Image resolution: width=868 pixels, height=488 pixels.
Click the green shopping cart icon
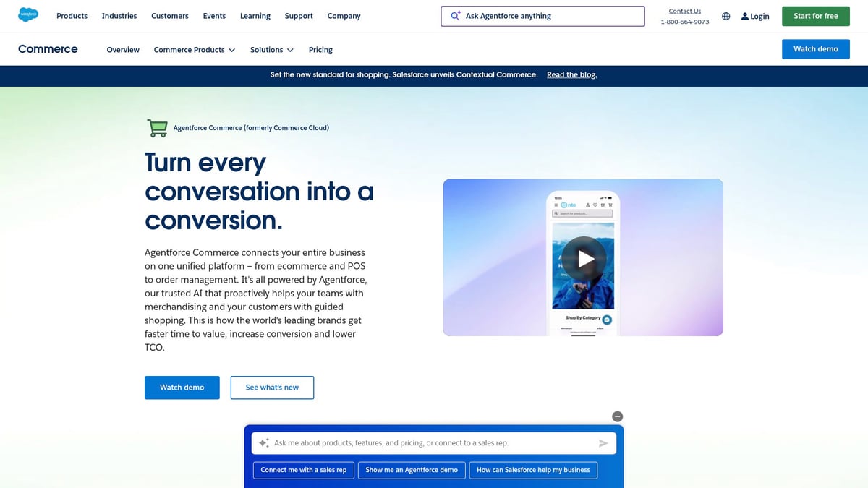click(x=157, y=128)
